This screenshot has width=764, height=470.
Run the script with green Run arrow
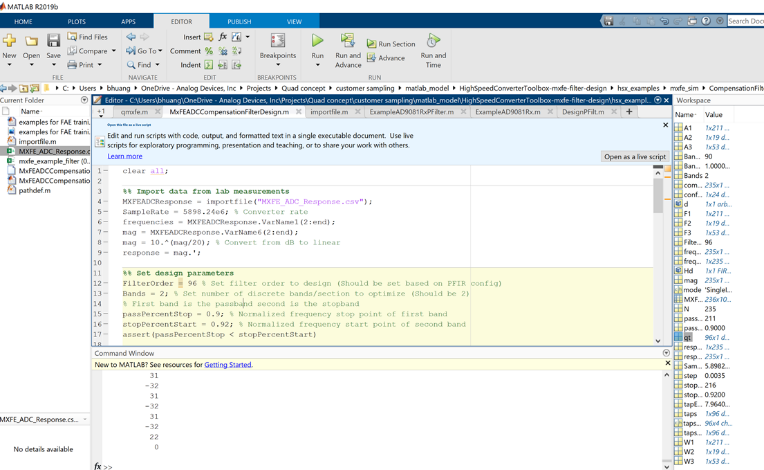317,41
